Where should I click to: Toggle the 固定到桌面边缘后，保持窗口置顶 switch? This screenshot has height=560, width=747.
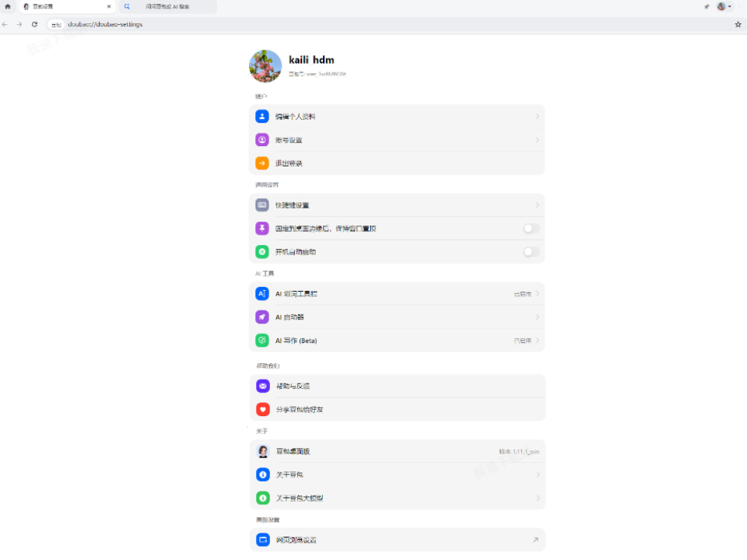(x=531, y=228)
